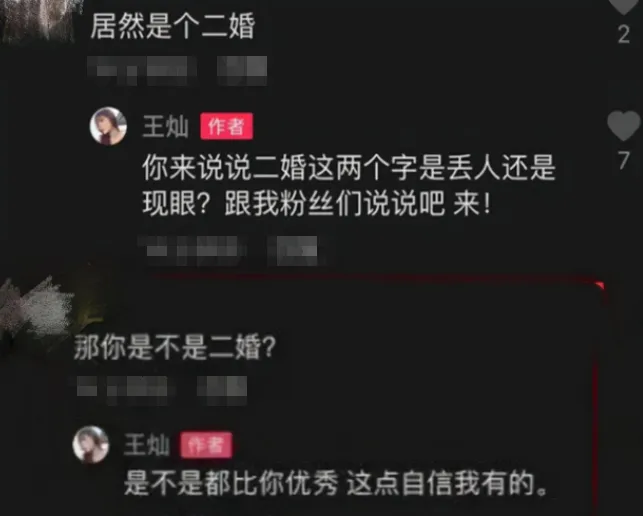The height and width of the screenshot is (516, 643).
Task: Open 王灿's avatar beside the 是不是都比你优秀 reply
Action: point(91,444)
